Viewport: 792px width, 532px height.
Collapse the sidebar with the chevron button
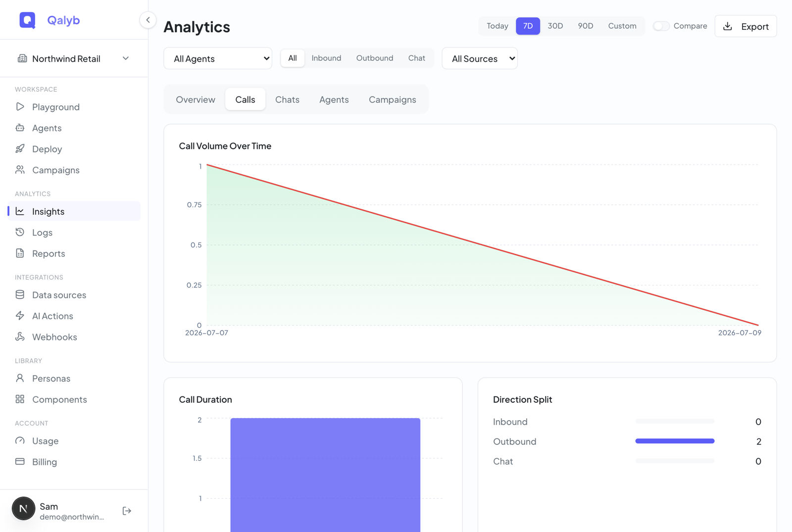coord(148,20)
